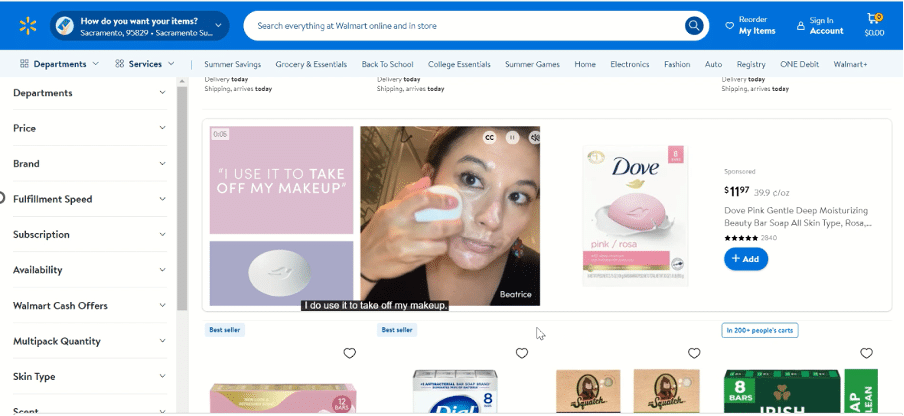Click the Sponsored label
The image size is (904, 416).
[740, 172]
